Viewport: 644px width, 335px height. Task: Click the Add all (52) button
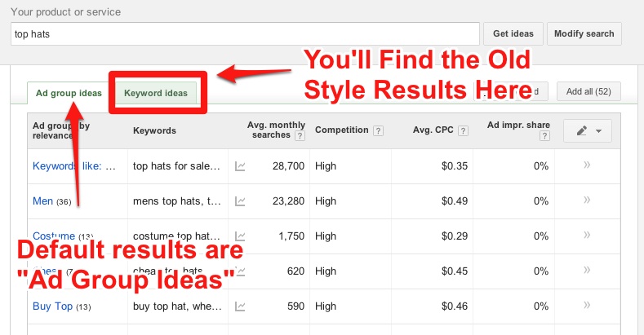588,91
